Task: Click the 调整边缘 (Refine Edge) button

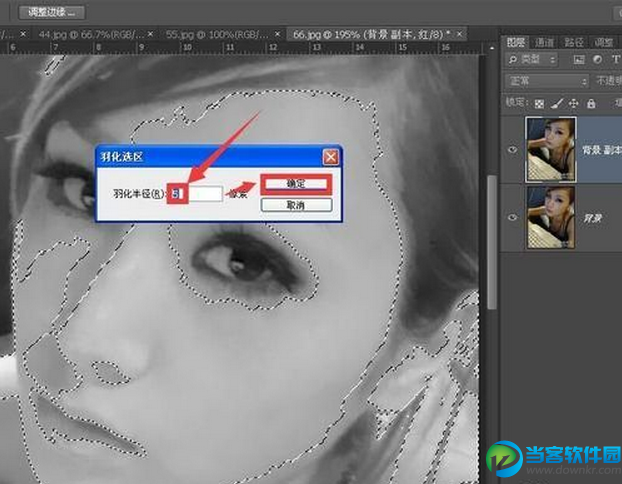Action: click(x=52, y=12)
